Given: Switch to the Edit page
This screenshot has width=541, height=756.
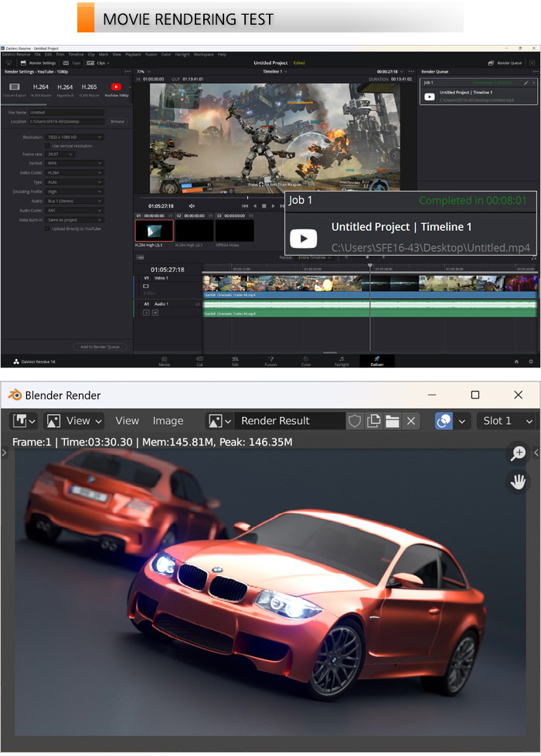Looking at the screenshot, I should click(235, 361).
